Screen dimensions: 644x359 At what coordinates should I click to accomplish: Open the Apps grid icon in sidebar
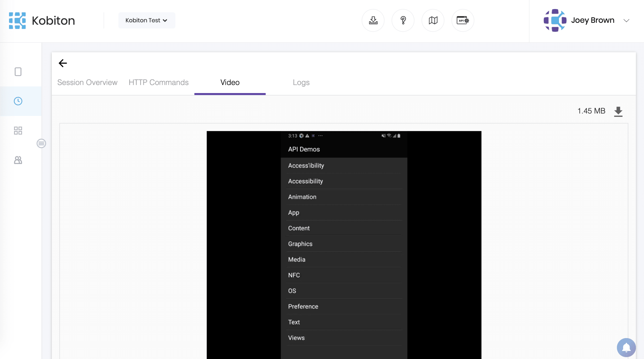coord(18,130)
